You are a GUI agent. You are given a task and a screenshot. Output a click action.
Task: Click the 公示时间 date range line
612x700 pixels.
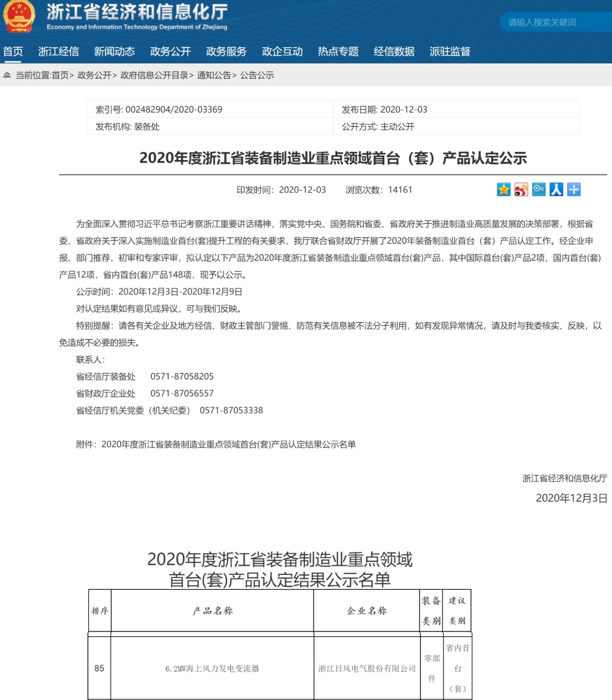click(x=159, y=292)
